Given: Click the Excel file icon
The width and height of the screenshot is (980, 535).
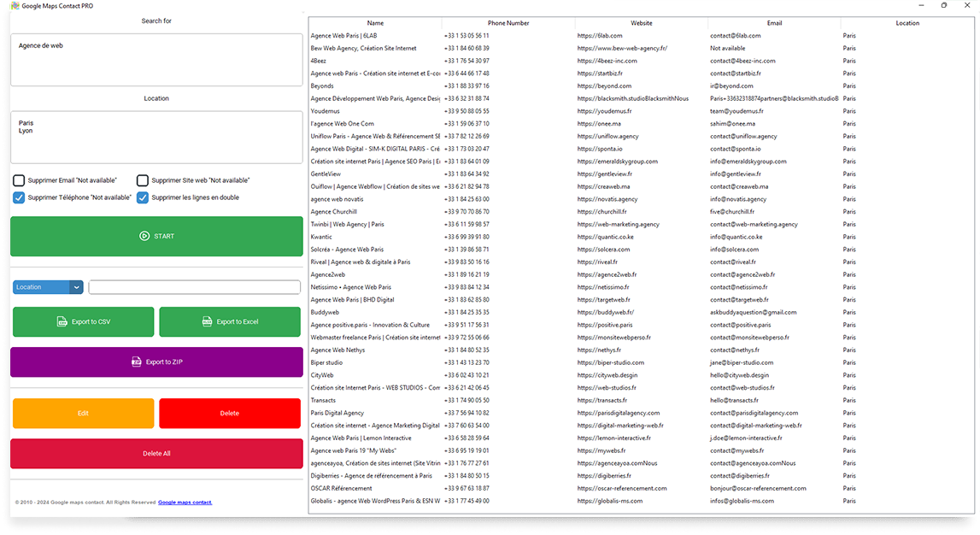Looking at the screenshot, I should tap(207, 322).
